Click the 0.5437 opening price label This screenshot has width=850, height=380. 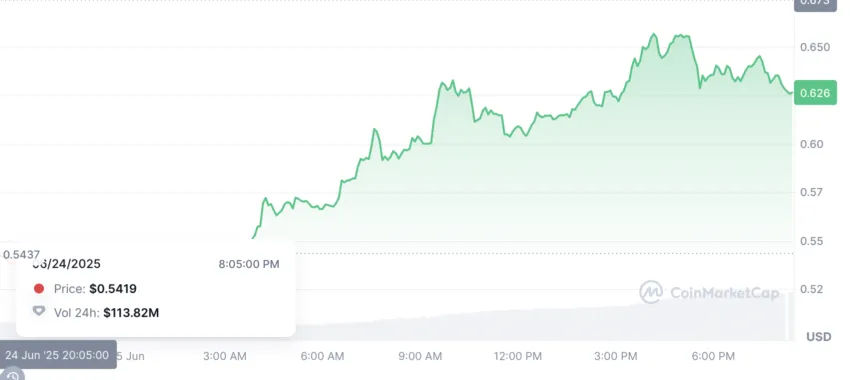pyautogui.click(x=21, y=254)
